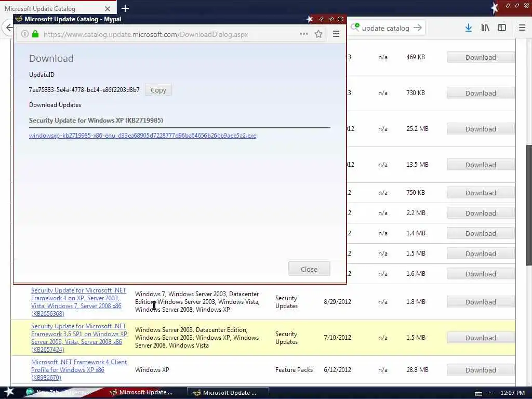
Task: Click Download for the 750 KB row
Action: [481, 193]
